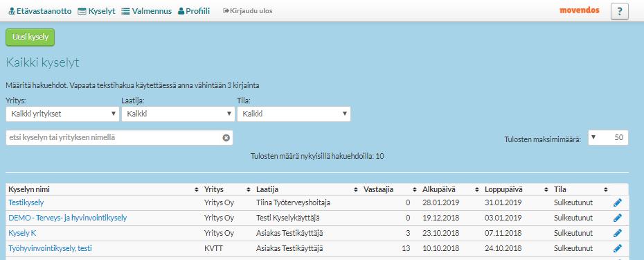Screen dimensions: 644x260
Task: Open the Kyselyt menu item
Action: click(x=96, y=11)
